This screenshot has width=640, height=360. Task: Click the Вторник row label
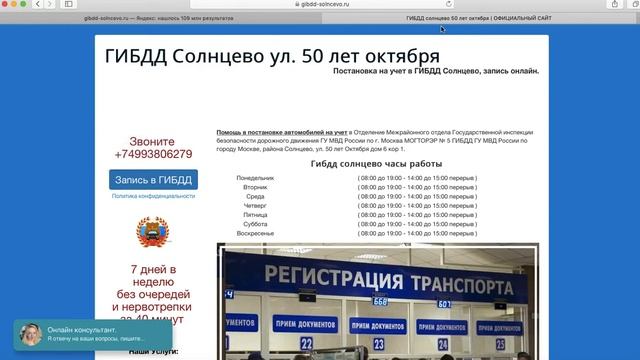255,187
